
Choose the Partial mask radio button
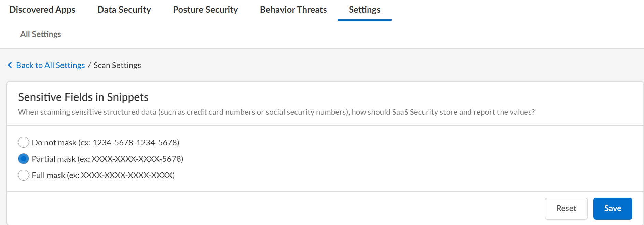click(24, 159)
